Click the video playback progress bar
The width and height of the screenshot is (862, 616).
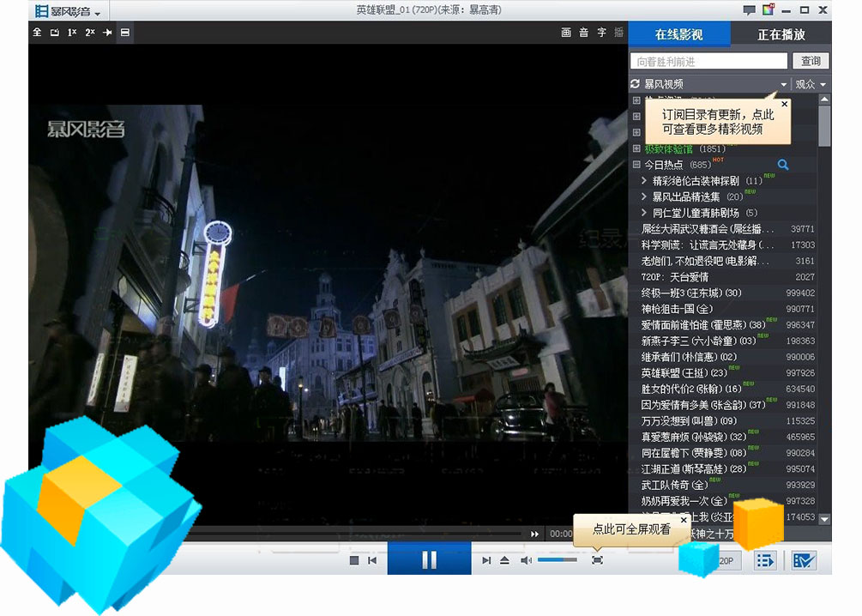tap(358, 534)
